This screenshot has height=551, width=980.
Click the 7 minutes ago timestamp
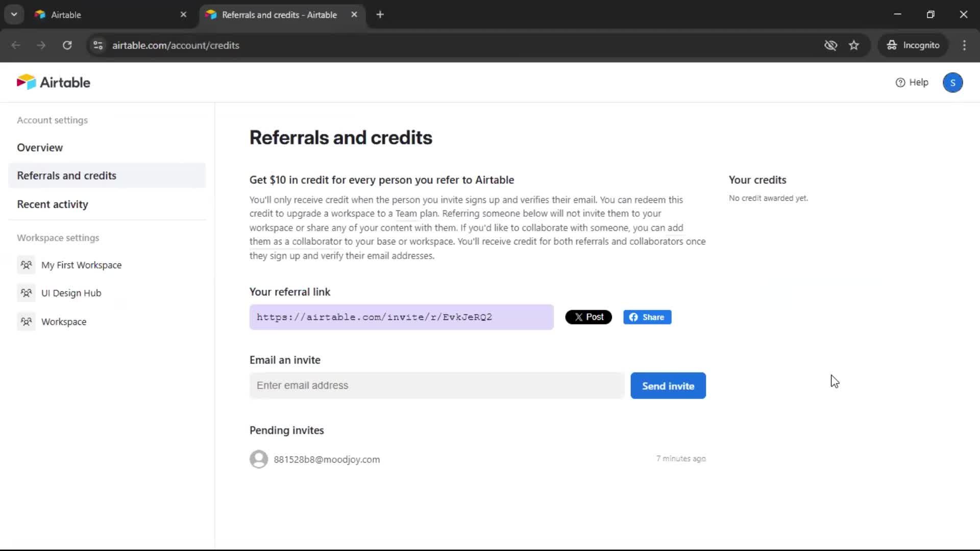click(x=681, y=459)
